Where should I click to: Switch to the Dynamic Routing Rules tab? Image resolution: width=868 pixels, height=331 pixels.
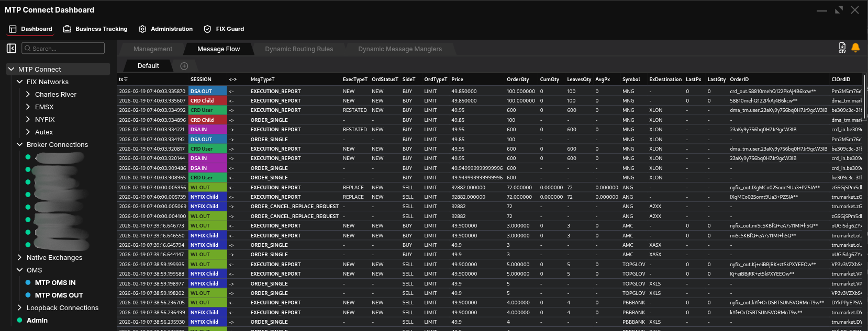[298, 49]
